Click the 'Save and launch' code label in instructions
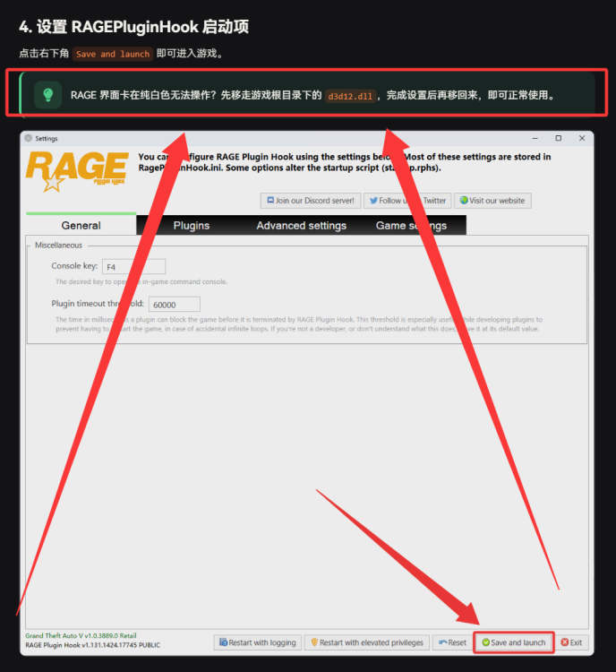 click(113, 54)
